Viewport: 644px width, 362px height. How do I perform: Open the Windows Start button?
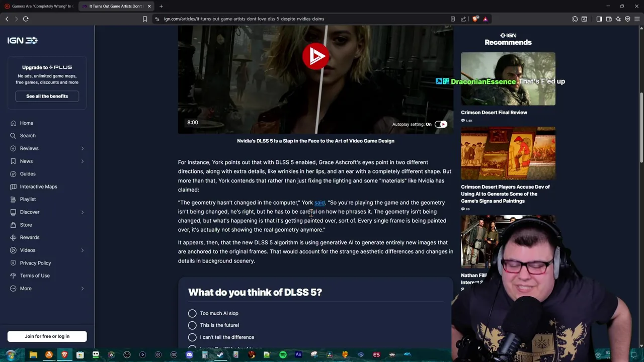[11, 355]
